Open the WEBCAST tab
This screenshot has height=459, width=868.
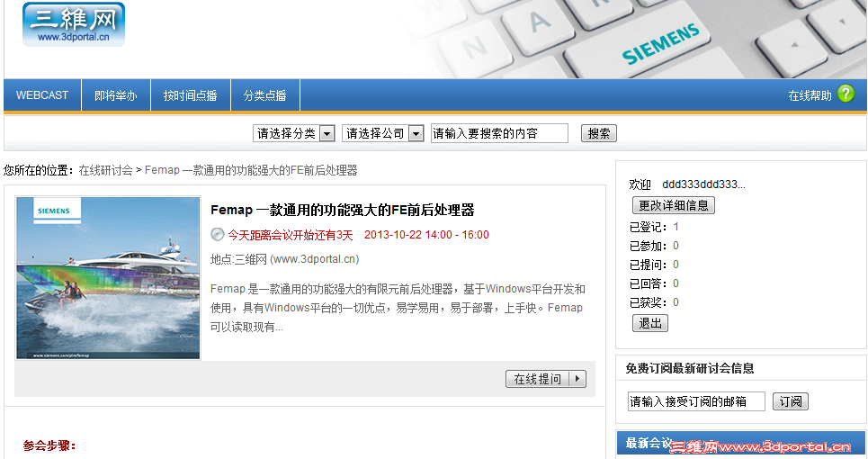coord(42,95)
